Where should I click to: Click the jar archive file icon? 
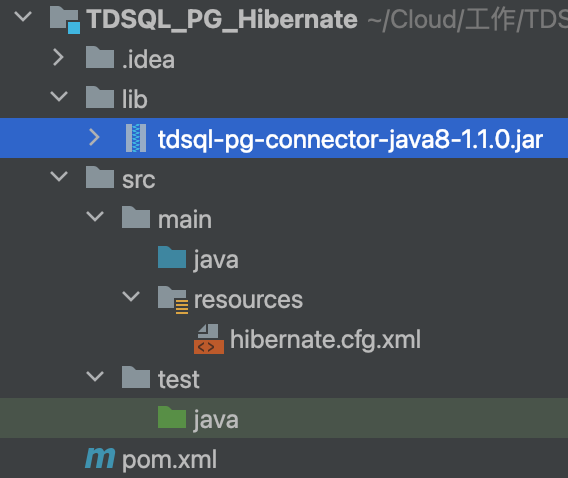pos(136,138)
